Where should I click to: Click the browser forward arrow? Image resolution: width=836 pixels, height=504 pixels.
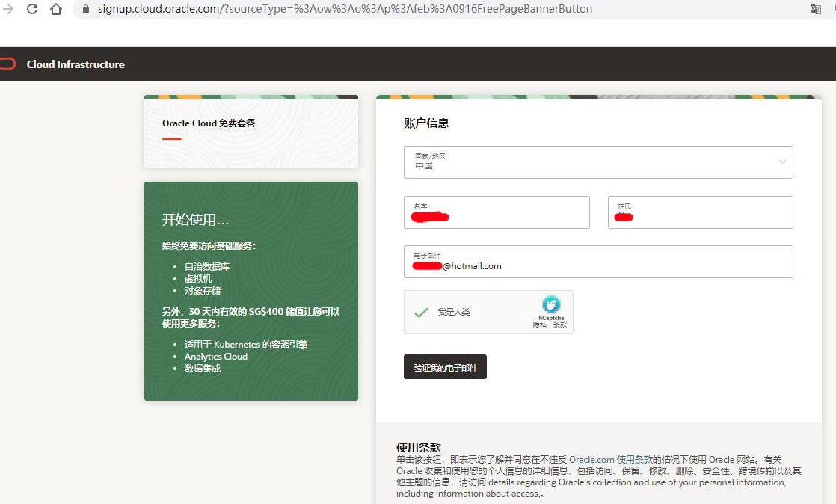coord(8,9)
